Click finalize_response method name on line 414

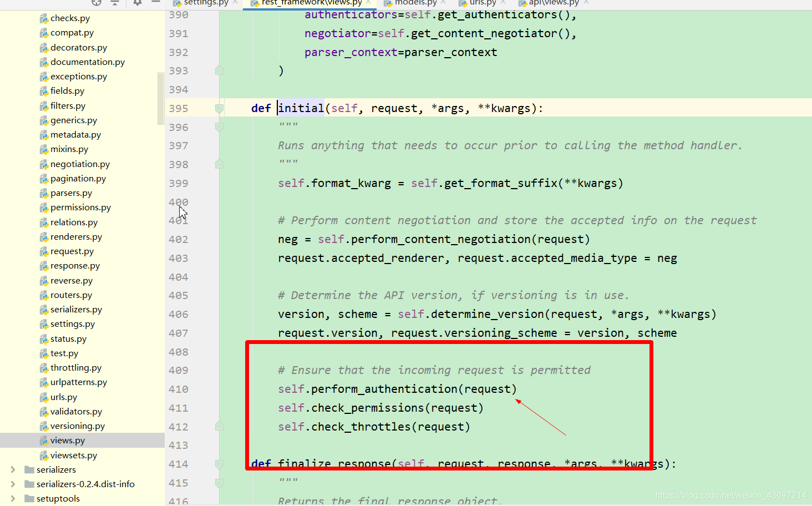334,464
